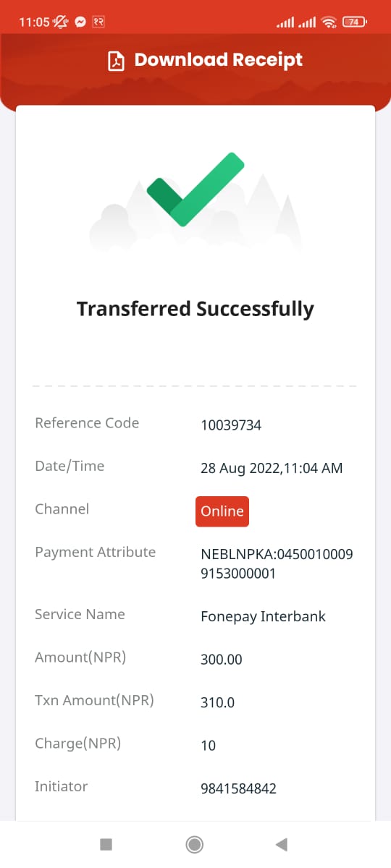Screen dimensions: 391x868
Task: Tap the date 28 Aug 2022, 11:04 AM
Action: click(x=272, y=469)
